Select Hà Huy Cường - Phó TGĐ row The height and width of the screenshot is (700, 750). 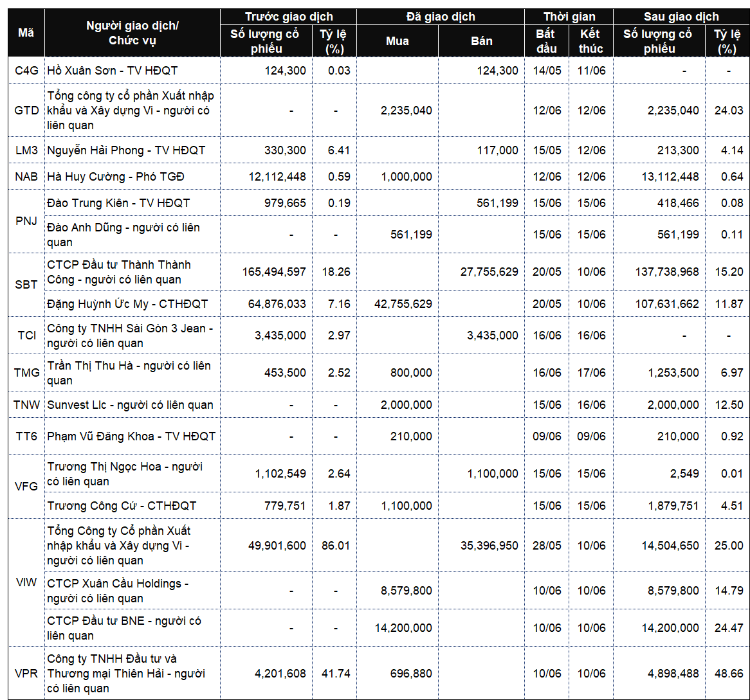[x=379, y=176]
